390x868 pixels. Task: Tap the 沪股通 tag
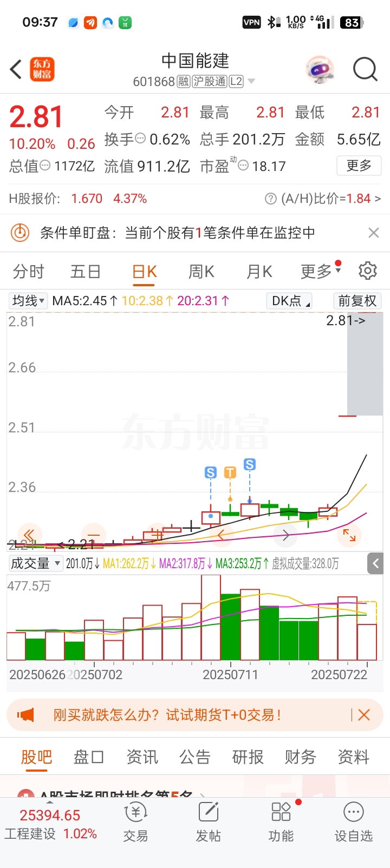point(209,82)
